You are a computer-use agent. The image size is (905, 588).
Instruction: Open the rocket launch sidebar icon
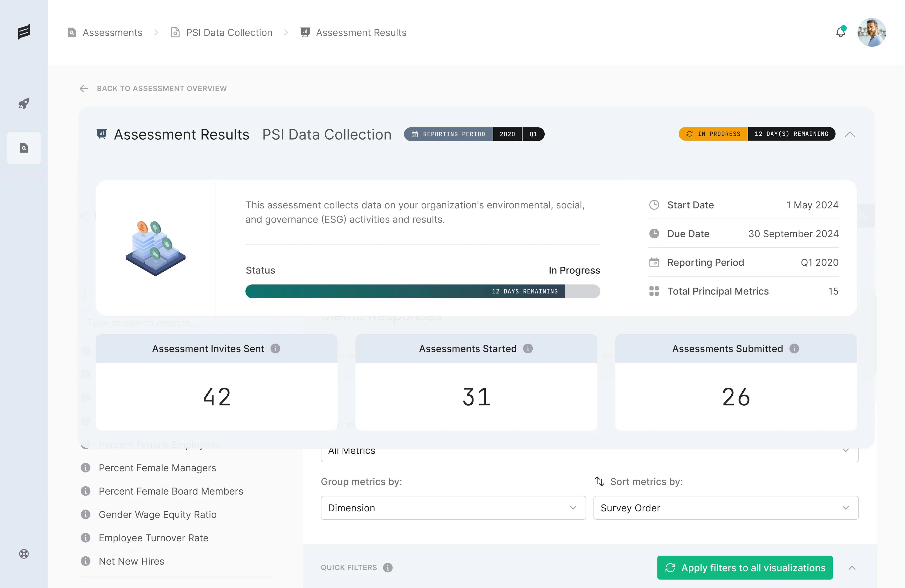point(24,104)
